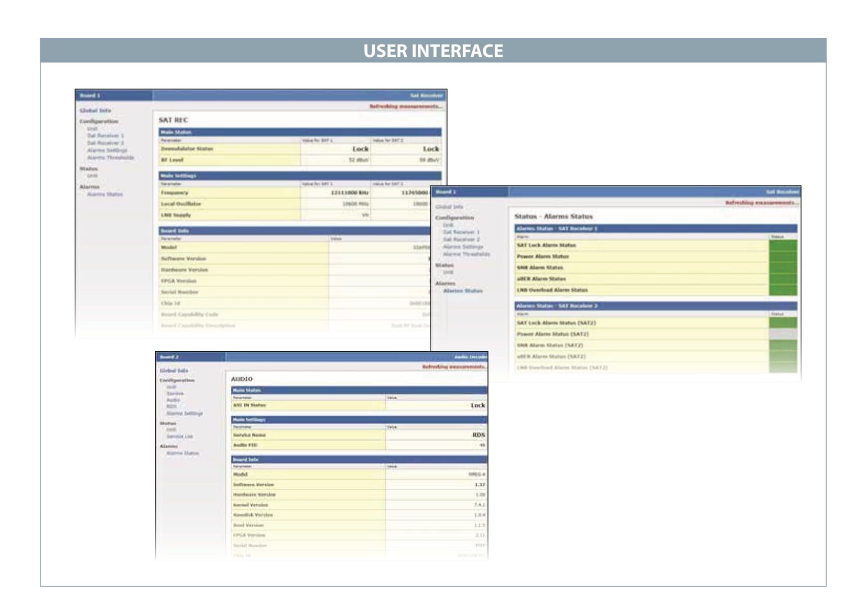
Task: Select highlighted Alarms Status link in Alarms Status window
Action: coord(463,290)
